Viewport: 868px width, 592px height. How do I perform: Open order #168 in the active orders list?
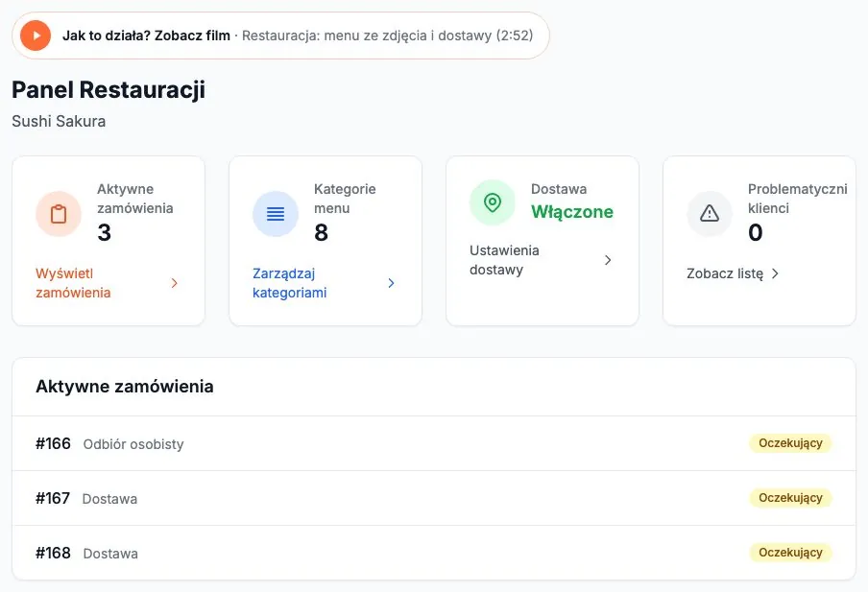434,553
